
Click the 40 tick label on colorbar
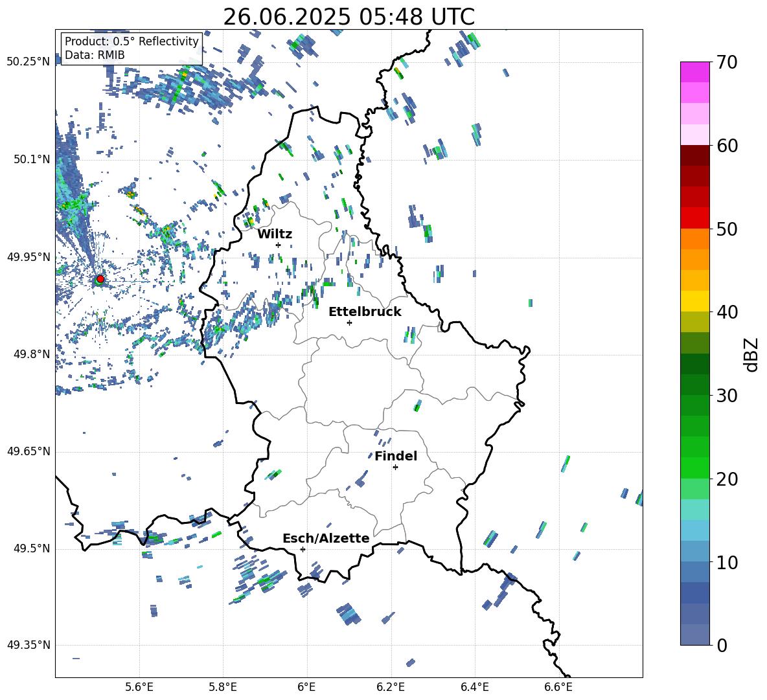(726, 312)
